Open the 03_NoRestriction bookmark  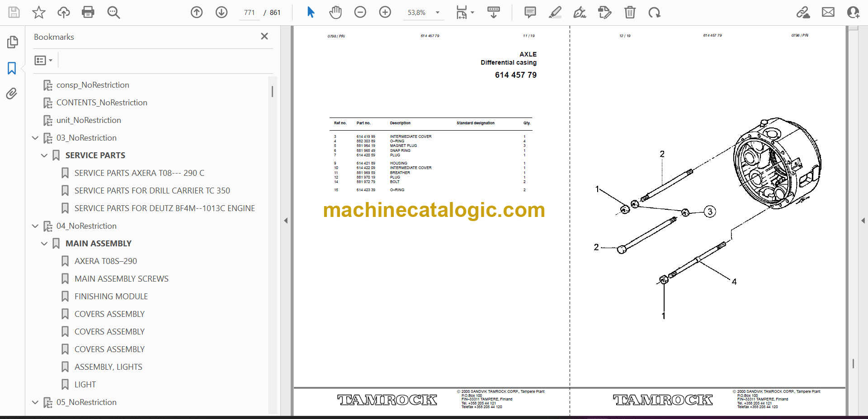(x=86, y=138)
